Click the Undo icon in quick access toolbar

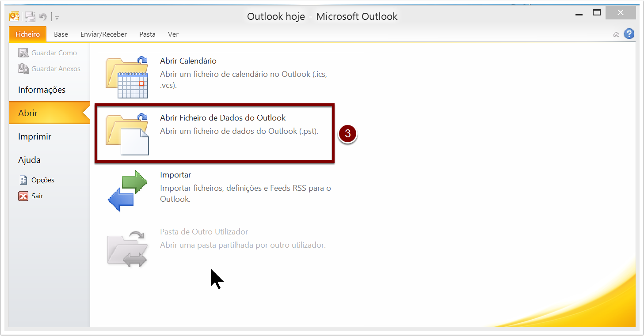click(43, 17)
